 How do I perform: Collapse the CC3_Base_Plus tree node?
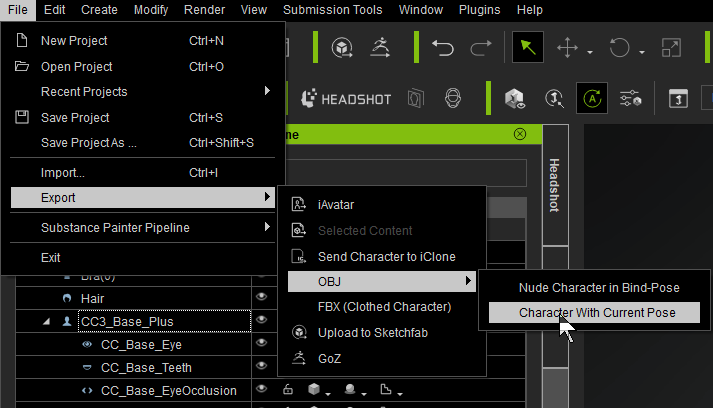click(46, 322)
